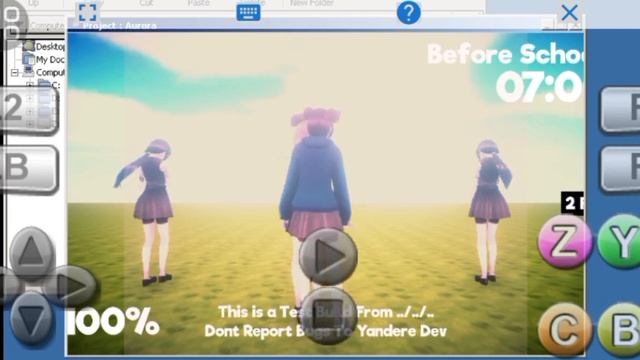Open the on-screen keyboard icon
Viewport: 640px width, 360px height.
(248, 12)
